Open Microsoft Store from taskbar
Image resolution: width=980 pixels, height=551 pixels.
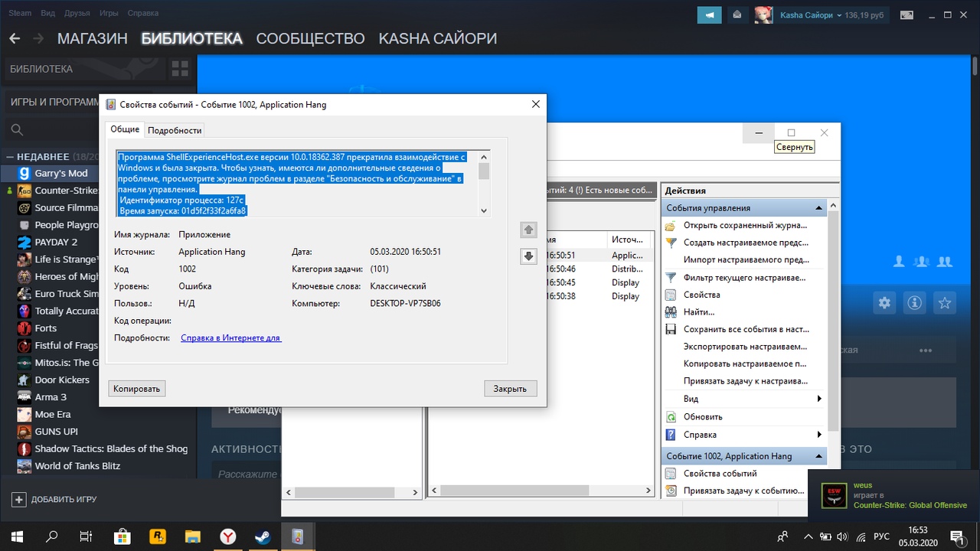point(122,536)
